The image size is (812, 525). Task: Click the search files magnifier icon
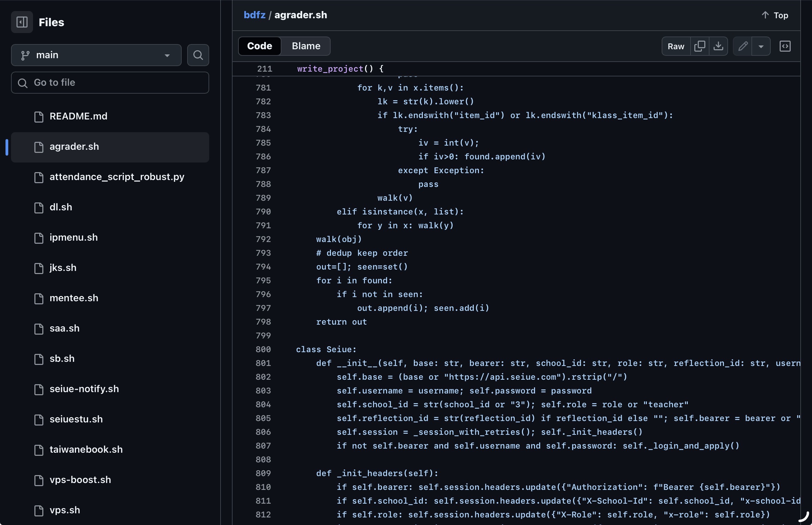pyautogui.click(x=198, y=55)
